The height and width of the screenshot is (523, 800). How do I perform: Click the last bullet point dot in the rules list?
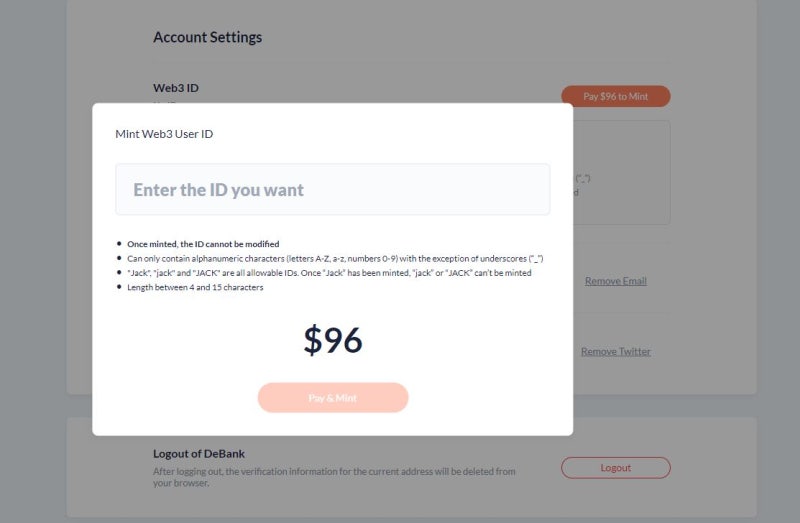point(119,287)
